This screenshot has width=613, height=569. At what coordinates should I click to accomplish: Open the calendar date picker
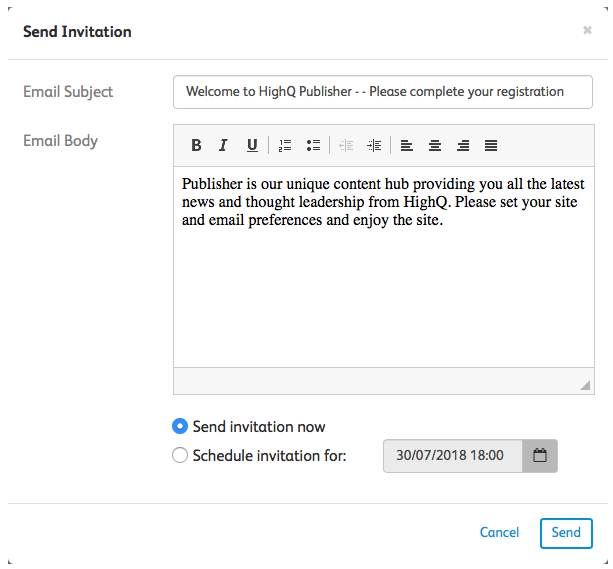point(540,456)
